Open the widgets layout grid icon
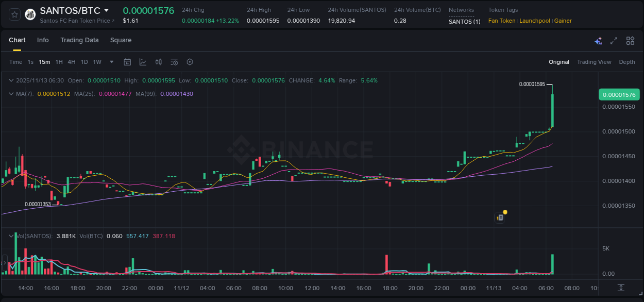The height and width of the screenshot is (302, 644). [630, 40]
